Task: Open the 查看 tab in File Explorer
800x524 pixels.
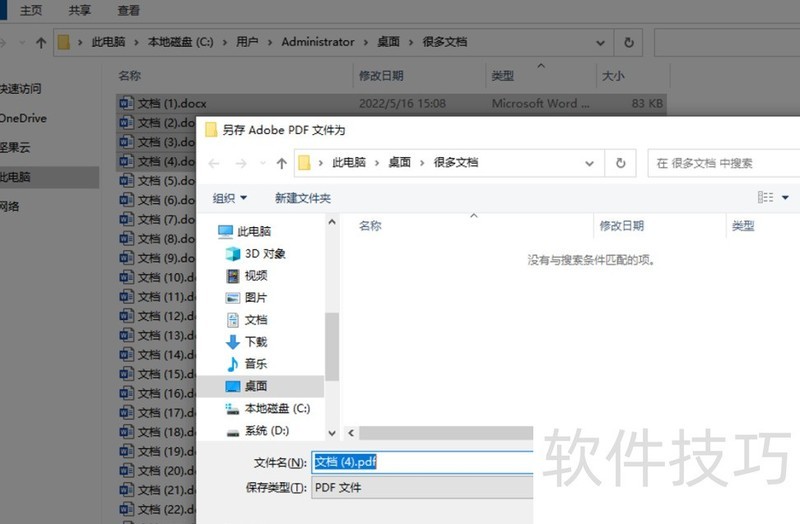Action: 128,10
